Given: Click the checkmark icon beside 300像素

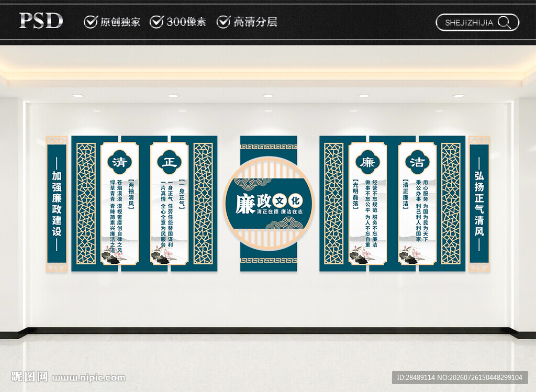Looking at the screenshot, I should pyautogui.click(x=157, y=22).
